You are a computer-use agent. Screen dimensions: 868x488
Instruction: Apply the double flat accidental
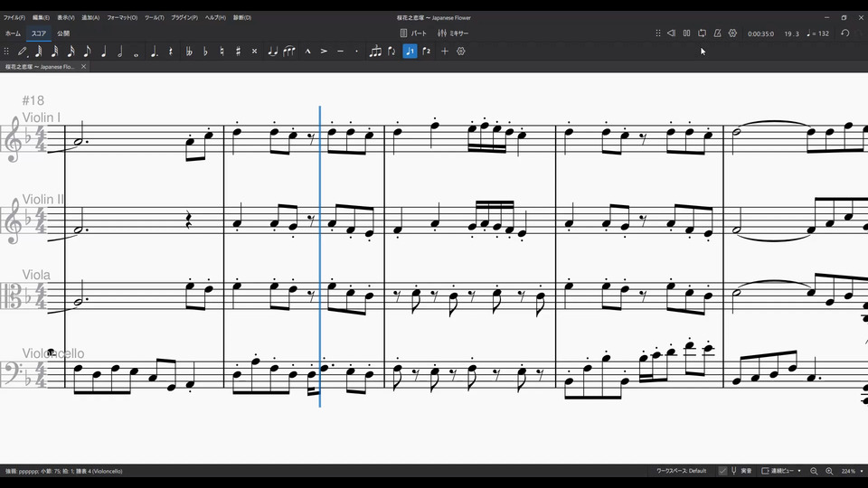(189, 52)
